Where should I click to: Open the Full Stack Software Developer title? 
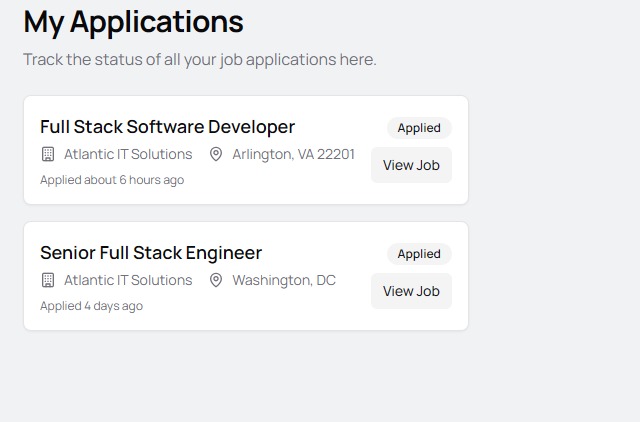tap(167, 127)
